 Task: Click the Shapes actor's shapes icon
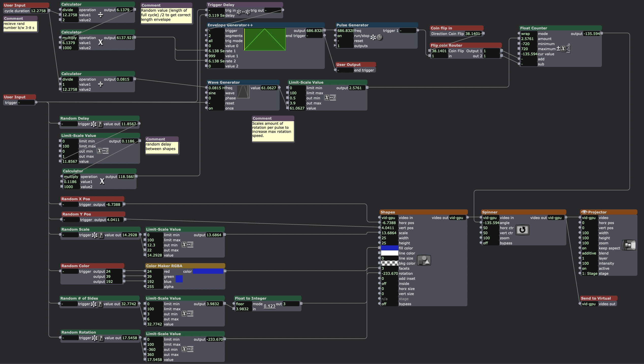point(424,260)
